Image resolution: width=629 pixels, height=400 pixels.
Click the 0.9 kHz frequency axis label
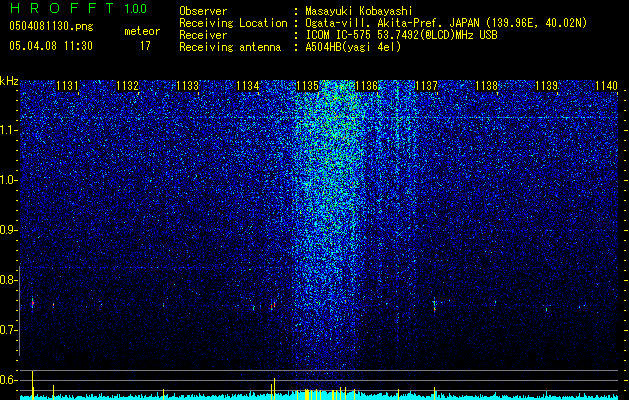[x=8, y=230]
